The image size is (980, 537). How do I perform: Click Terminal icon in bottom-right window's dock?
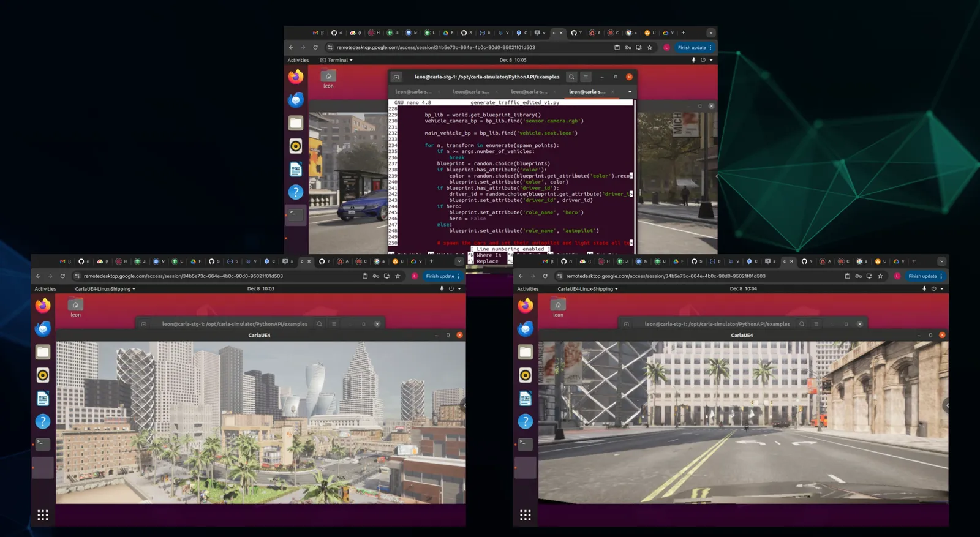pyautogui.click(x=526, y=444)
